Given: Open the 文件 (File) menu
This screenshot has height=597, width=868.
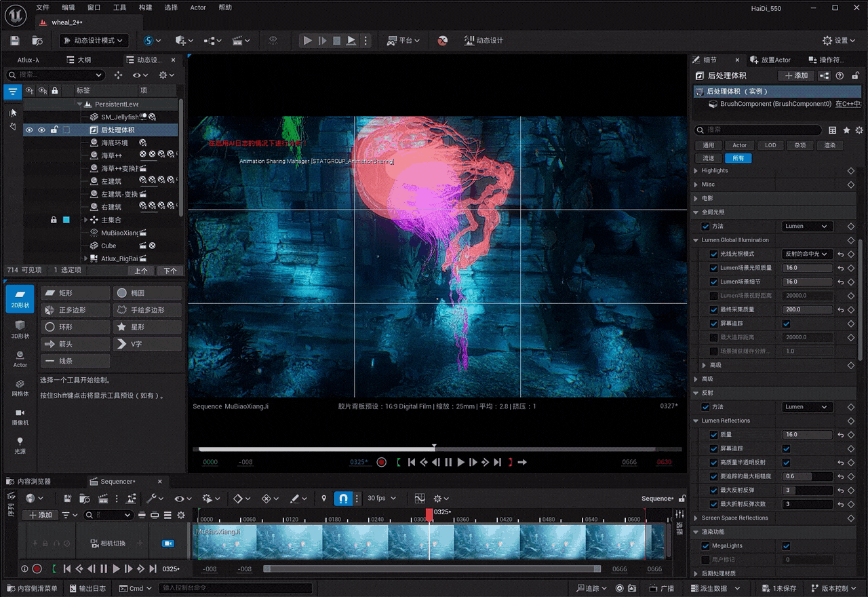Looking at the screenshot, I should pyautogui.click(x=43, y=7).
